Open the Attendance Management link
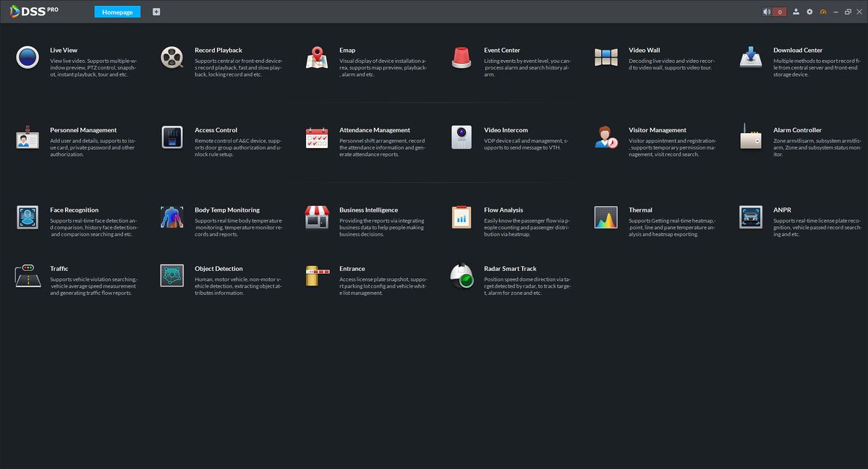The width and height of the screenshot is (868, 469). tap(375, 130)
